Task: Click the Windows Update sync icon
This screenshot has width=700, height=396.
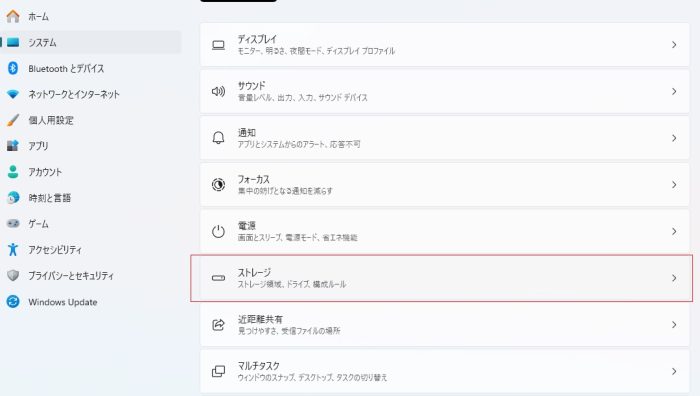Action: point(13,302)
